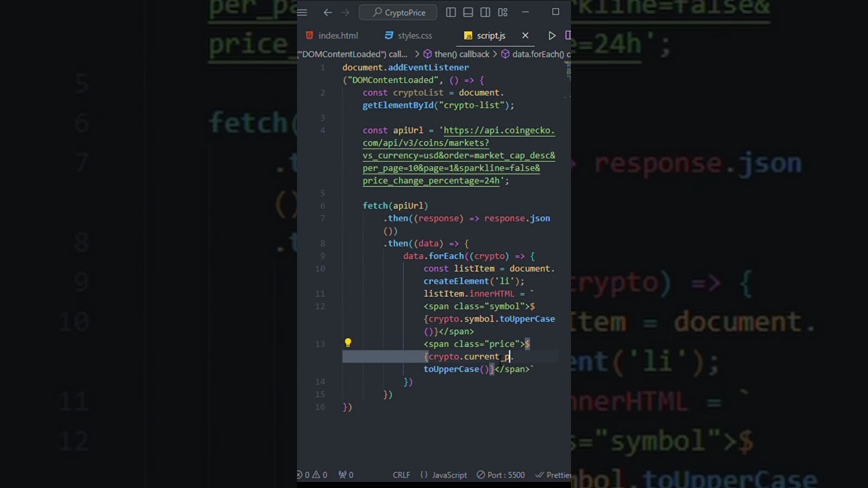
Task: Click the split editor icon beside run
Action: [x=568, y=35]
